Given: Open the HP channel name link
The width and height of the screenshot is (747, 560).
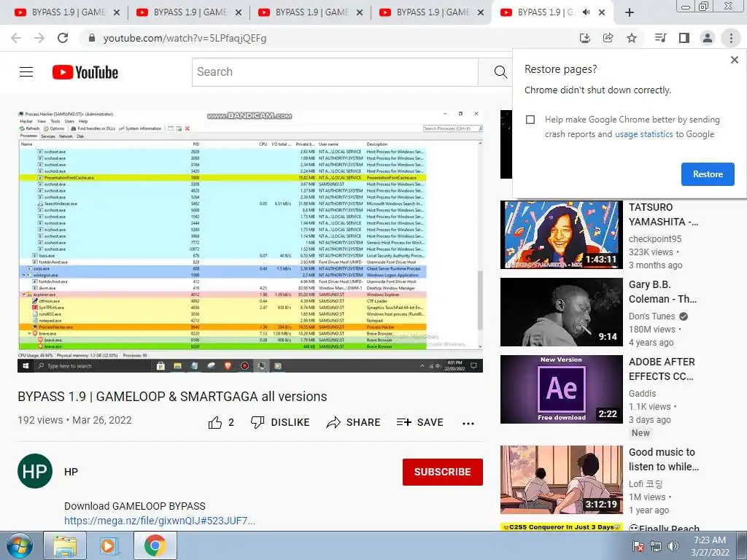Looking at the screenshot, I should [71, 472].
